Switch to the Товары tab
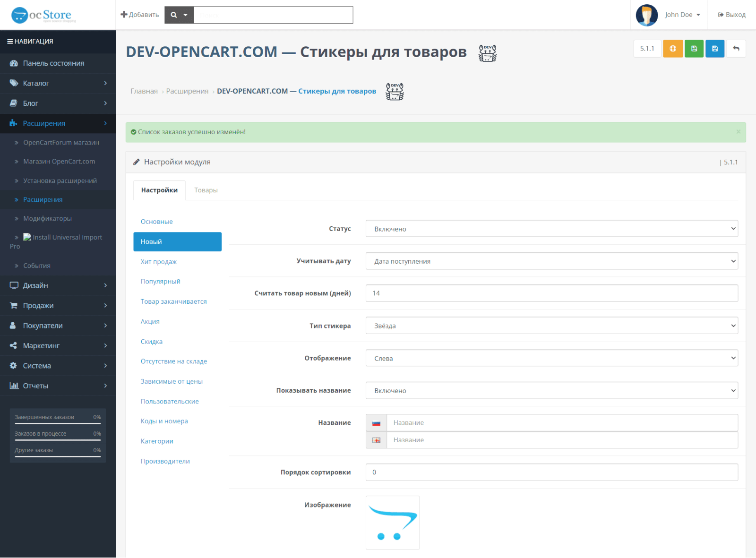This screenshot has height=558, width=756. coord(206,190)
